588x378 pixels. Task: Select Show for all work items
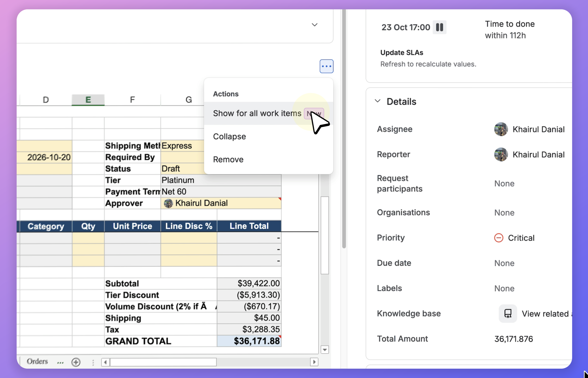coord(268,113)
